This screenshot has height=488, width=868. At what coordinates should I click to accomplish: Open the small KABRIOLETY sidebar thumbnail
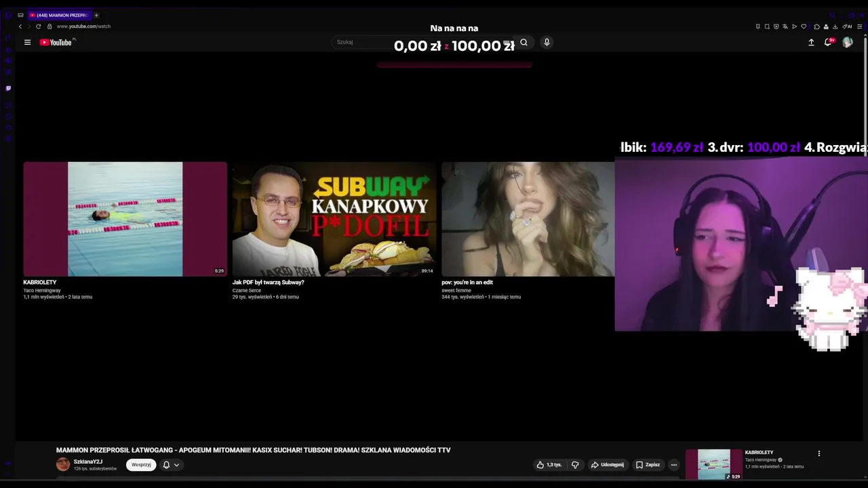tap(714, 465)
